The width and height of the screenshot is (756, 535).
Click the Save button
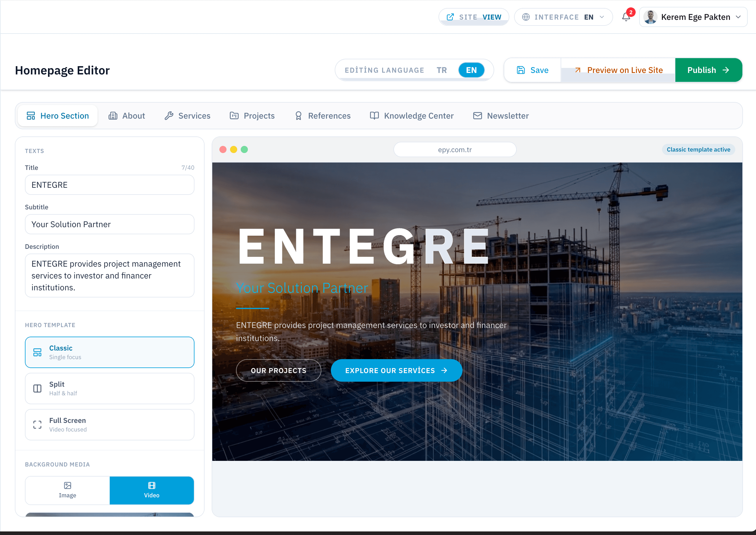pos(532,70)
